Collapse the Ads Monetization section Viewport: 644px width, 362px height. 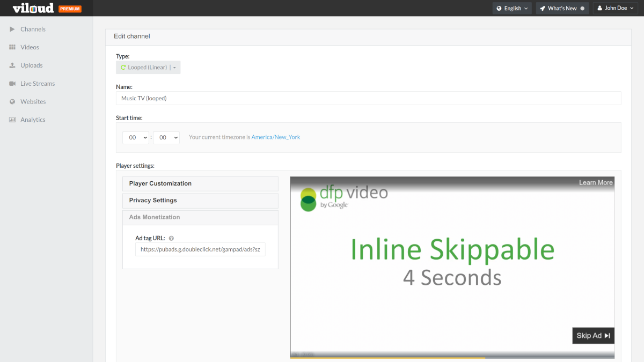(x=200, y=217)
